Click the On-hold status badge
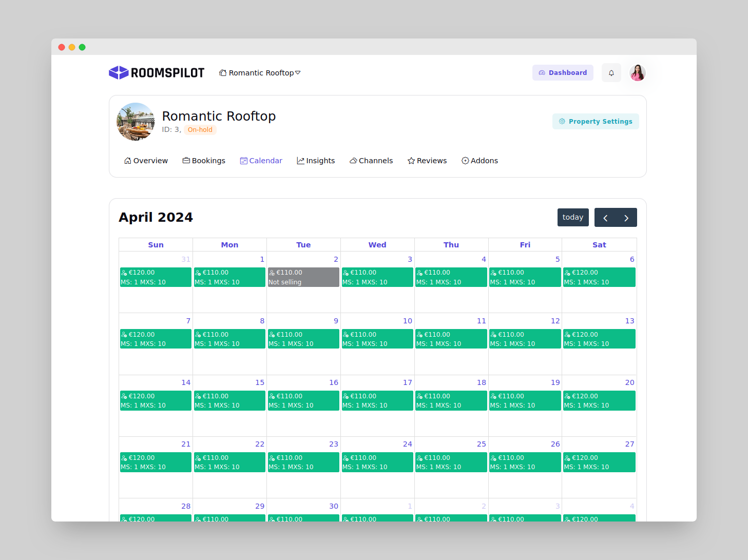The image size is (748, 560). coord(200,130)
